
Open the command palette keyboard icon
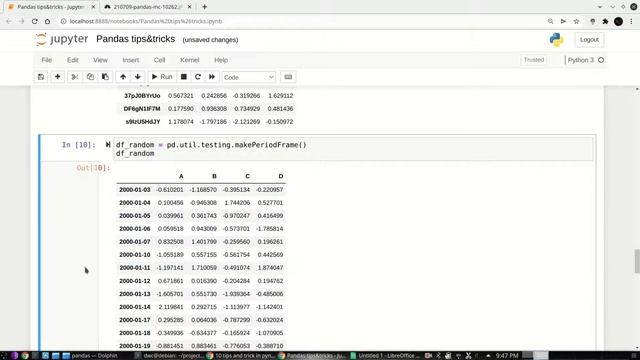tap(288, 77)
